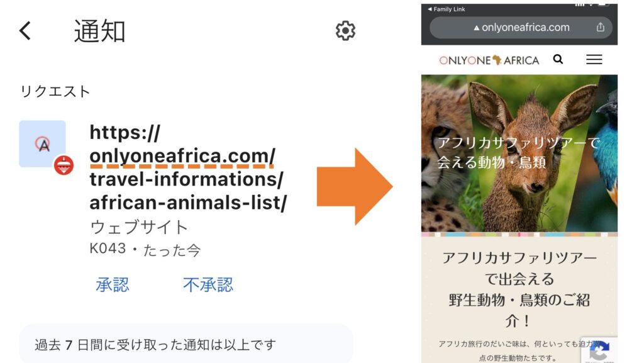Open the website search magnifier icon
The image size is (644, 363).
coord(558,60)
